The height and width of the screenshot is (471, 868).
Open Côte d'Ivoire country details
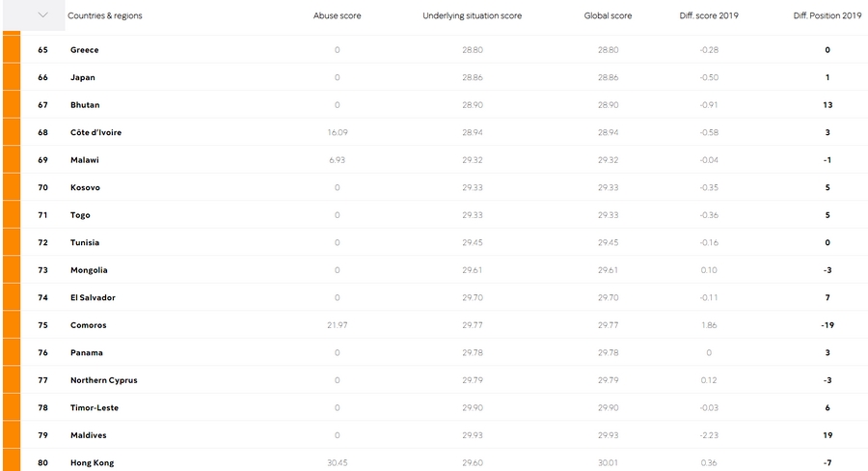pyautogui.click(x=95, y=132)
